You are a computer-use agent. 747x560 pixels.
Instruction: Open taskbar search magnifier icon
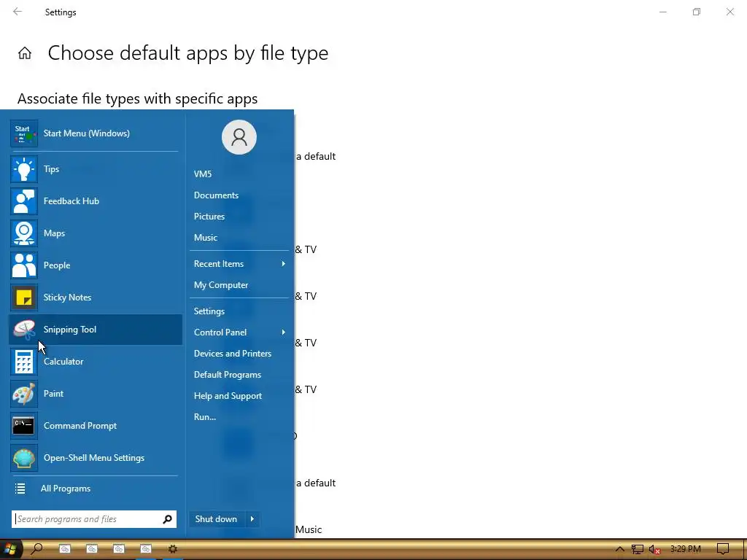click(x=36, y=549)
